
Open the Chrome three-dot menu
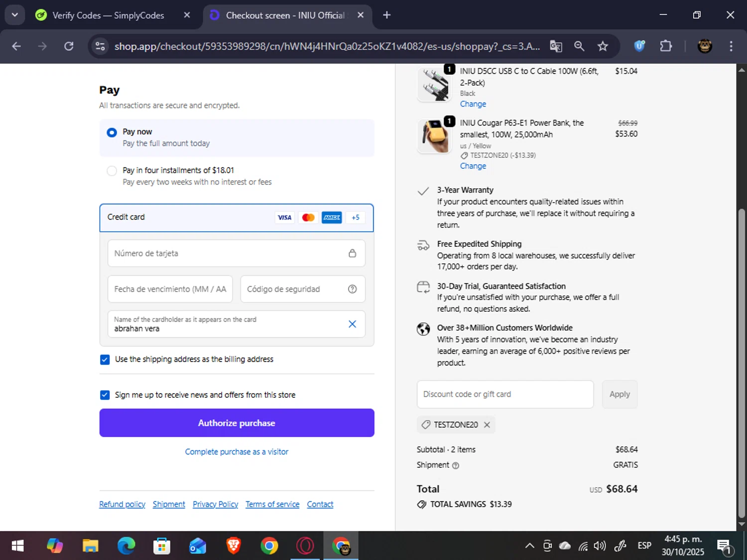point(731,46)
